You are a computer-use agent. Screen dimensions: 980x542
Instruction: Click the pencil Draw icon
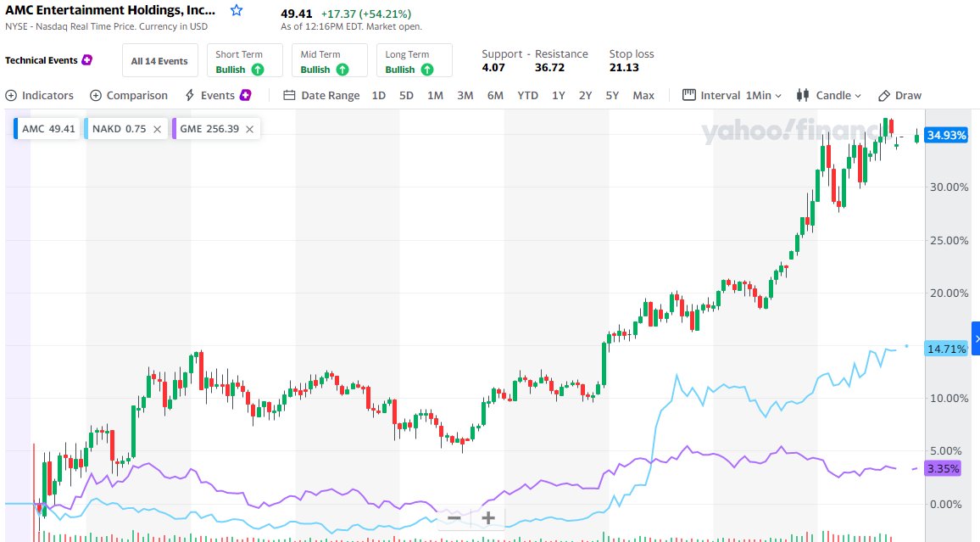point(883,96)
